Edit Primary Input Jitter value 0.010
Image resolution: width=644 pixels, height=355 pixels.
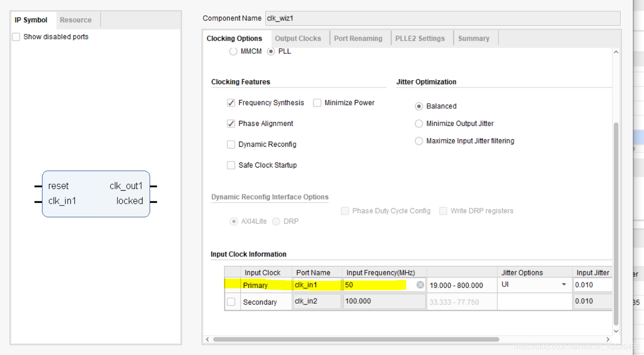(x=593, y=285)
